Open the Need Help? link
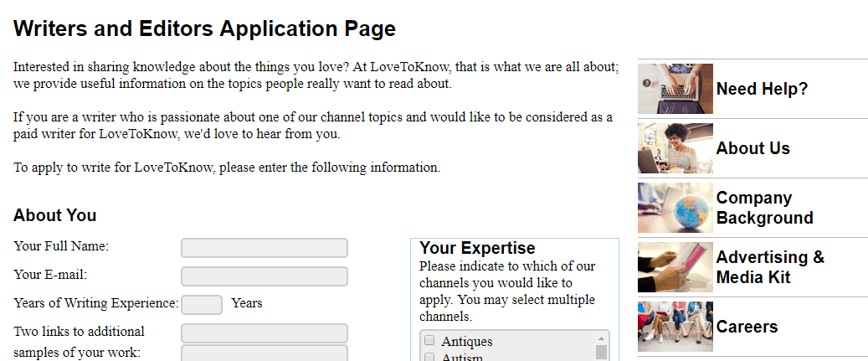868x361 pixels. 762,89
